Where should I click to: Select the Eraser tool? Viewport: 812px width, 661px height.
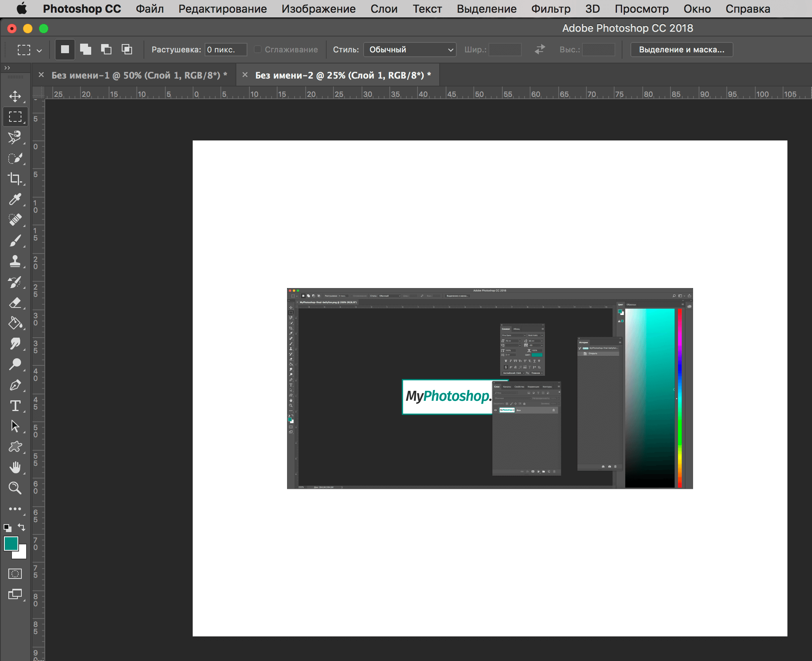coord(15,303)
